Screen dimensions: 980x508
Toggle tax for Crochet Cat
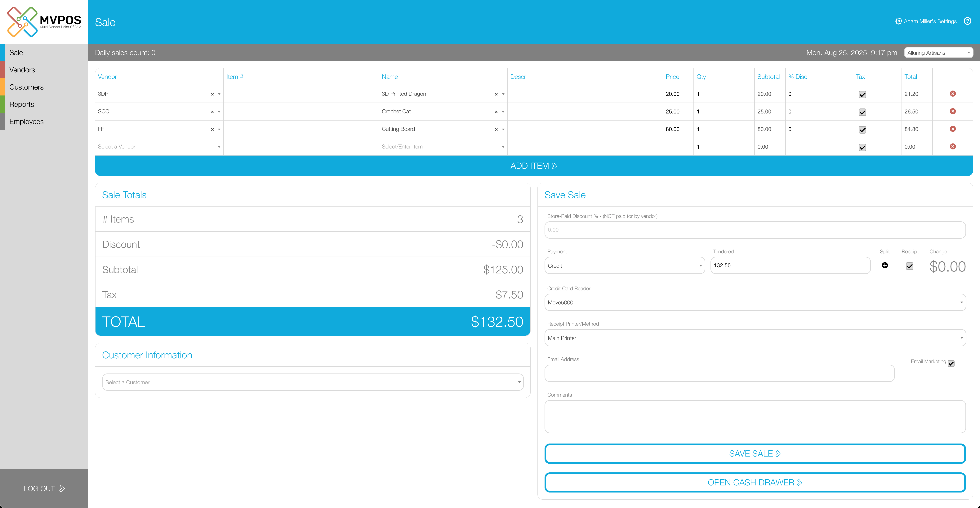(862, 112)
